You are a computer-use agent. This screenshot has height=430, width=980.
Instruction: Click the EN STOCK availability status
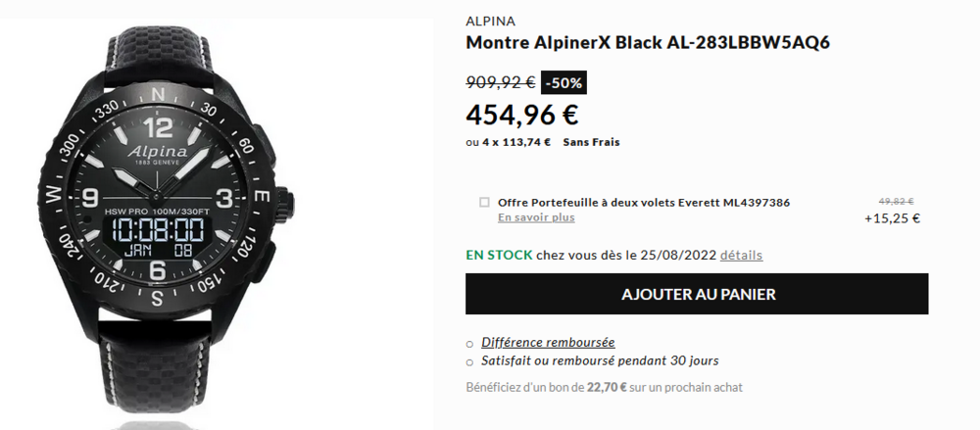point(499,256)
